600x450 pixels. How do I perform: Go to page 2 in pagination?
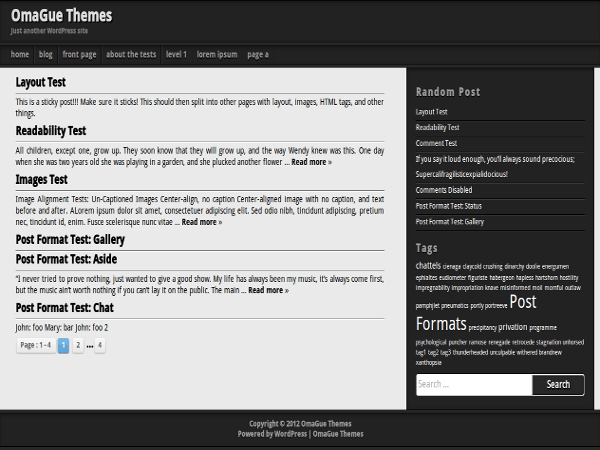tap(78, 345)
